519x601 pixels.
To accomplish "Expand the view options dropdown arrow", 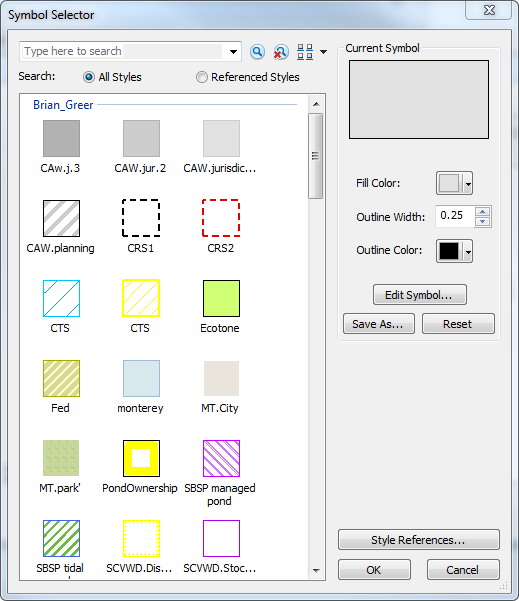I will (324, 52).
